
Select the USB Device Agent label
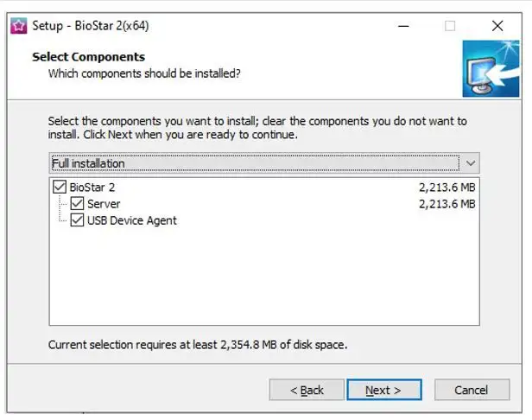pos(132,220)
